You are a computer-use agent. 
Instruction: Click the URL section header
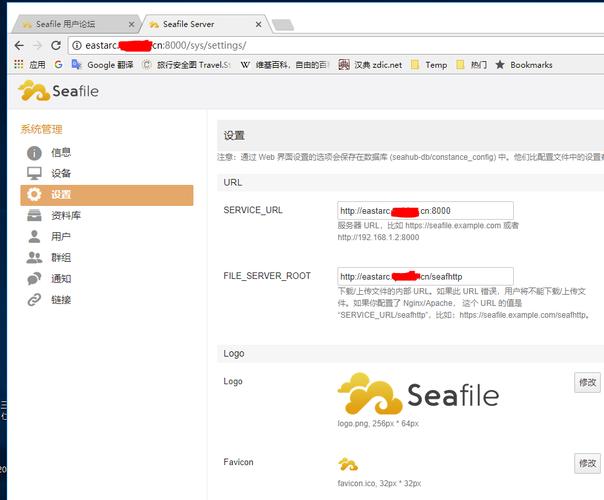tap(233, 183)
